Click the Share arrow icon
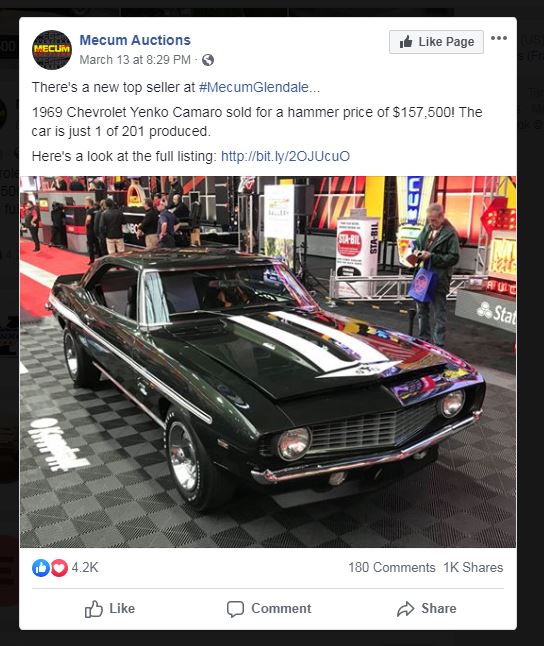Screen dimensions: 544x646 click(406, 609)
